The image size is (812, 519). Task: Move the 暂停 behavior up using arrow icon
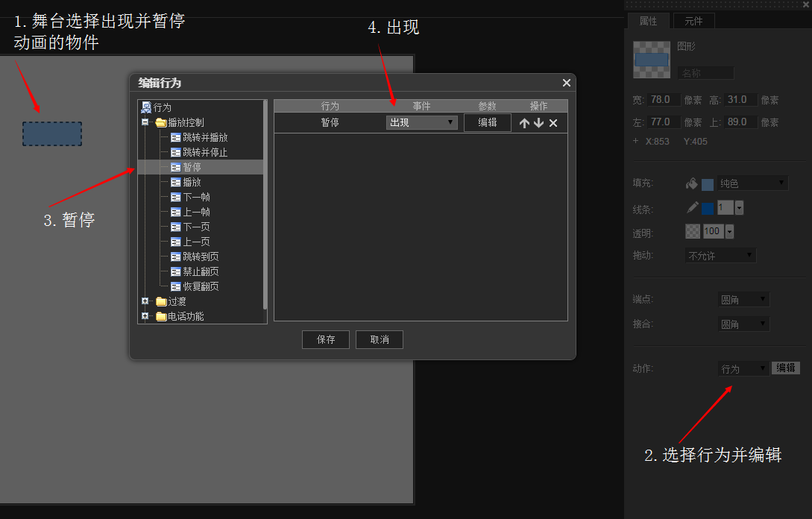point(526,122)
